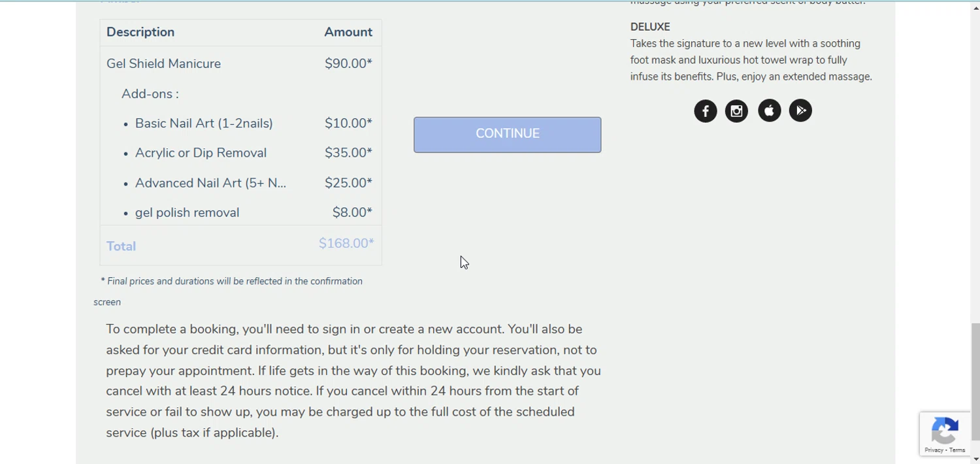Click the Description column header

click(140, 33)
